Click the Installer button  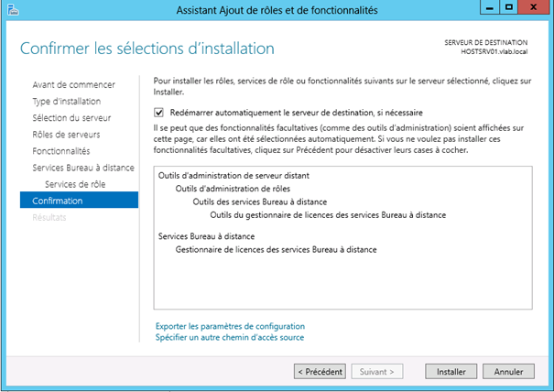click(x=450, y=372)
